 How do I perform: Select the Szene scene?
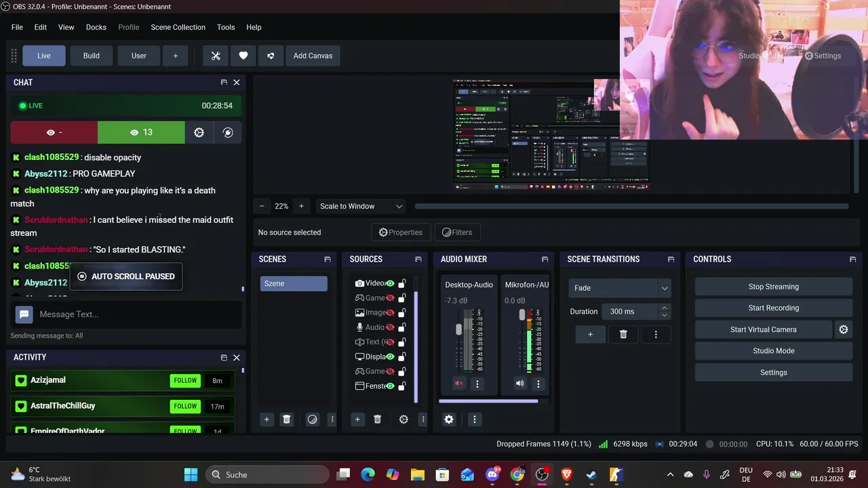tap(294, 283)
